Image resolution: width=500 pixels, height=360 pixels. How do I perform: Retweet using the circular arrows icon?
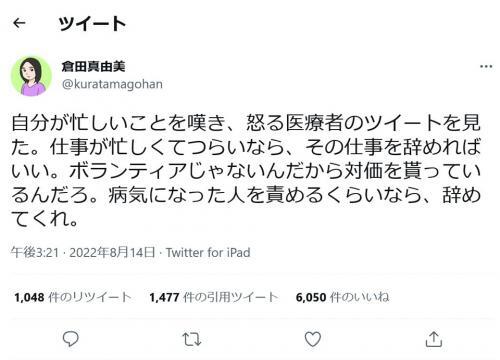[x=192, y=339]
